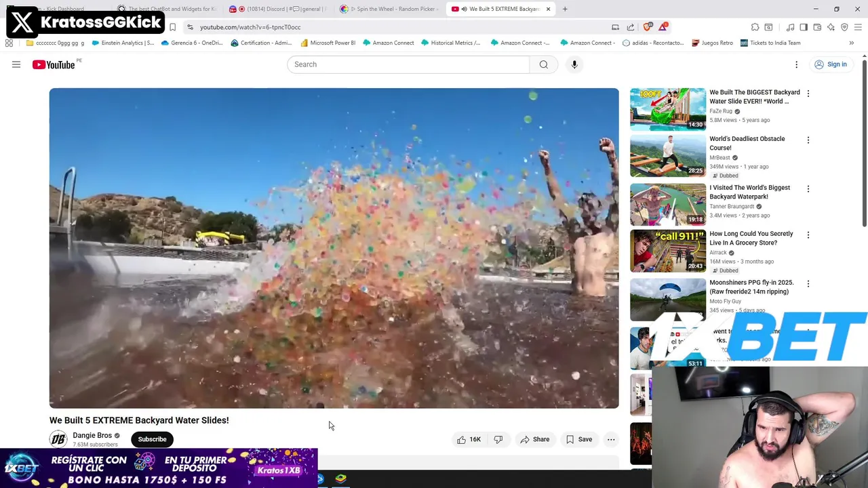Screen dimensions: 868x488
Task: Open Brave Shields lion icon
Action: (648, 27)
